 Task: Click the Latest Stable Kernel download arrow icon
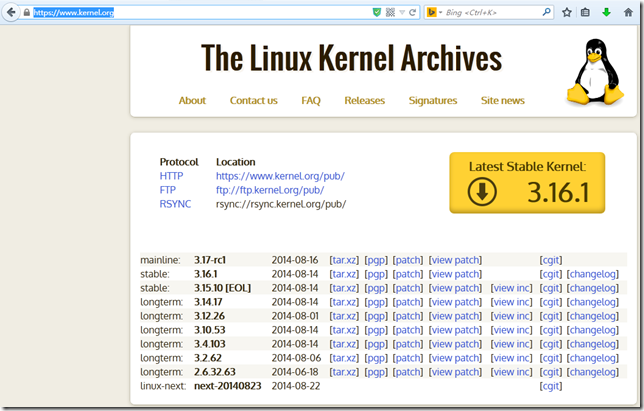click(x=482, y=192)
